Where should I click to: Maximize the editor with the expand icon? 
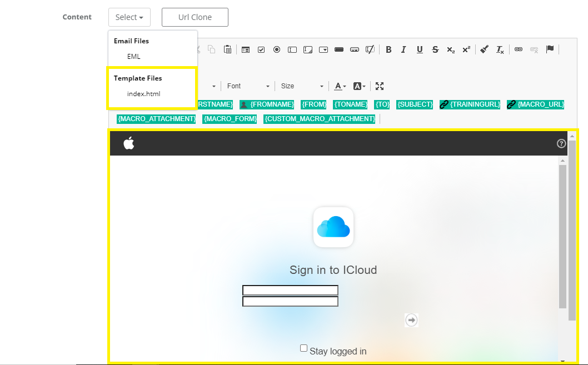pyautogui.click(x=380, y=86)
